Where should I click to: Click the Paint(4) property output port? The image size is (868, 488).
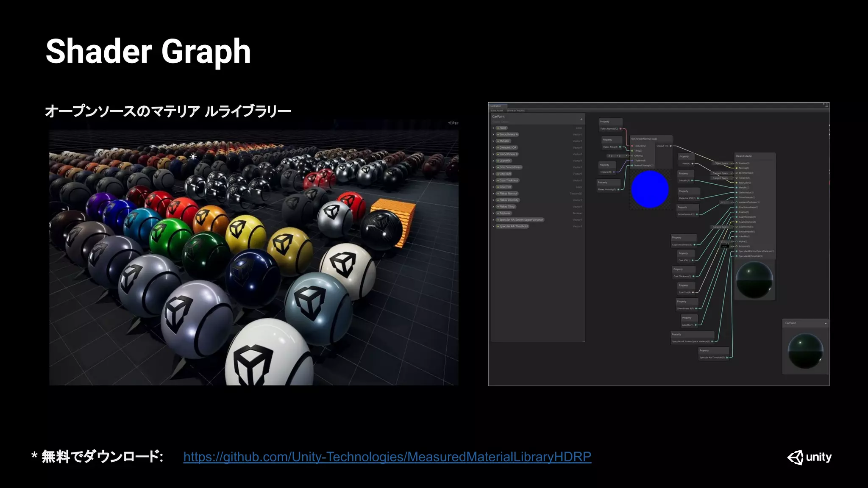pos(693,164)
